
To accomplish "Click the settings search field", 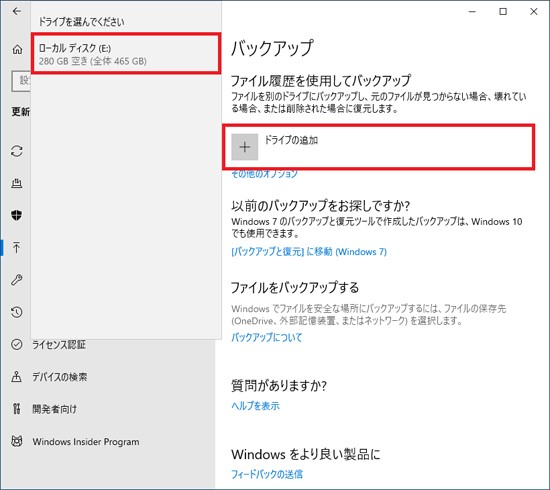I will pyautogui.click(x=21, y=81).
